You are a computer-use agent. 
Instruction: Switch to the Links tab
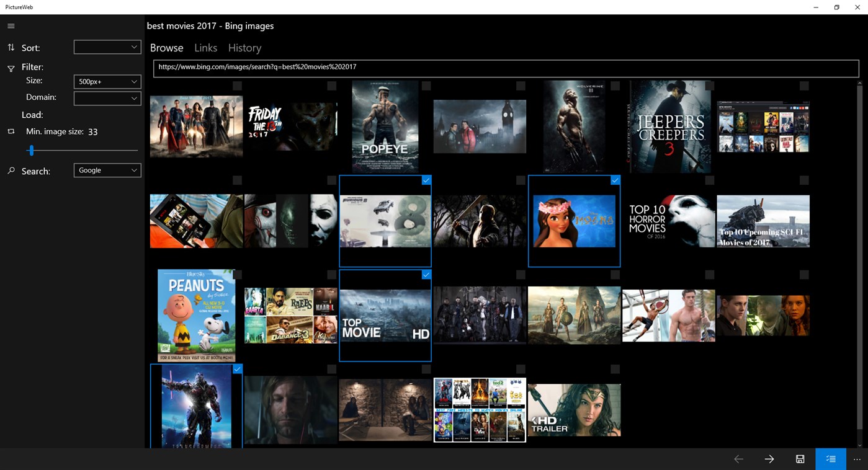206,48
